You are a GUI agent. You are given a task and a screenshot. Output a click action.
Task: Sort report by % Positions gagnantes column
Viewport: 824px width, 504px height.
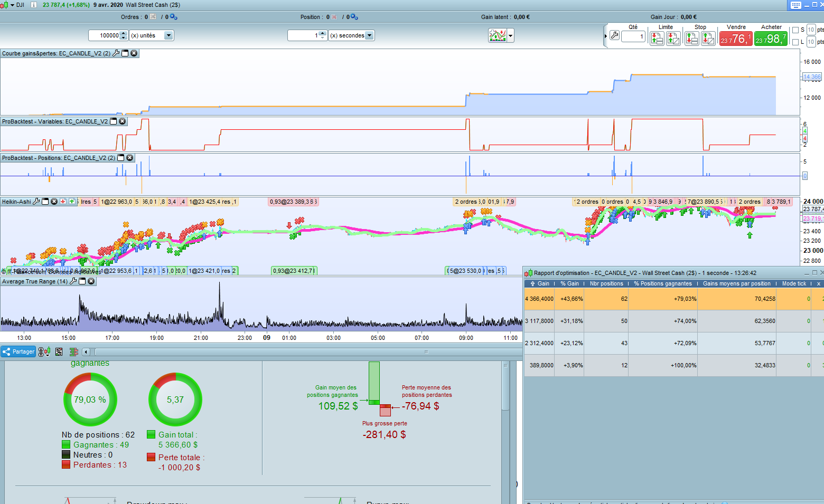coord(663,283)
